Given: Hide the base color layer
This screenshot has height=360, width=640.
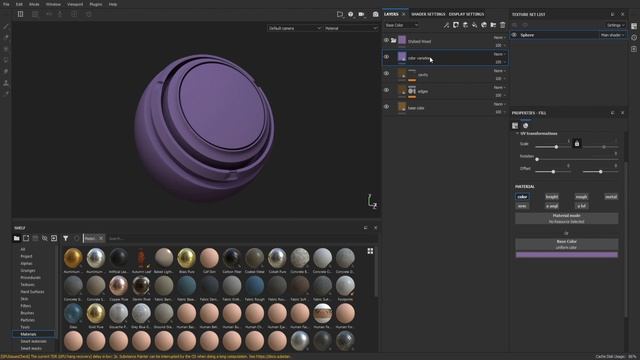Looking at the screenshot, I should tap(386, 107).
